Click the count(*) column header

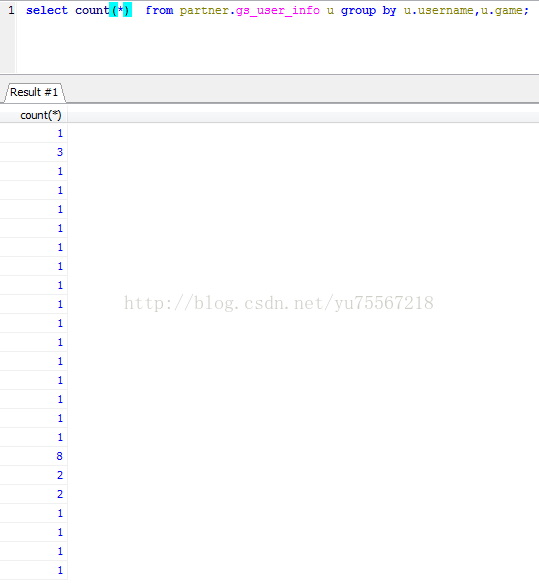click(34, 115)
